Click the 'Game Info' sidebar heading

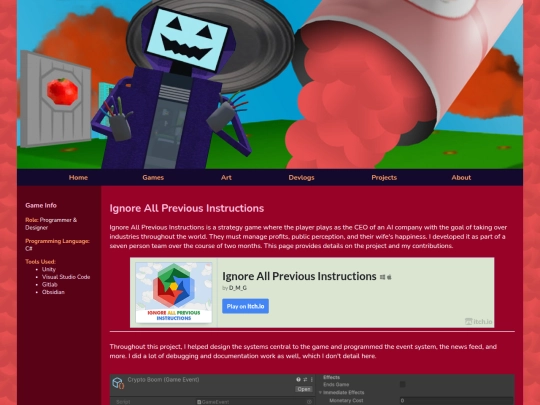point(41,206)
